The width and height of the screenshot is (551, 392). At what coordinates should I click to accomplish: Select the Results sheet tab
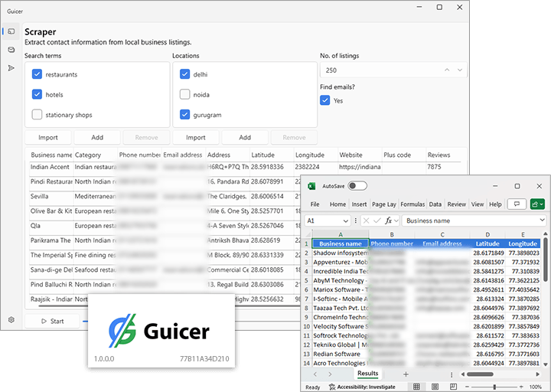[x=367, y=374]
